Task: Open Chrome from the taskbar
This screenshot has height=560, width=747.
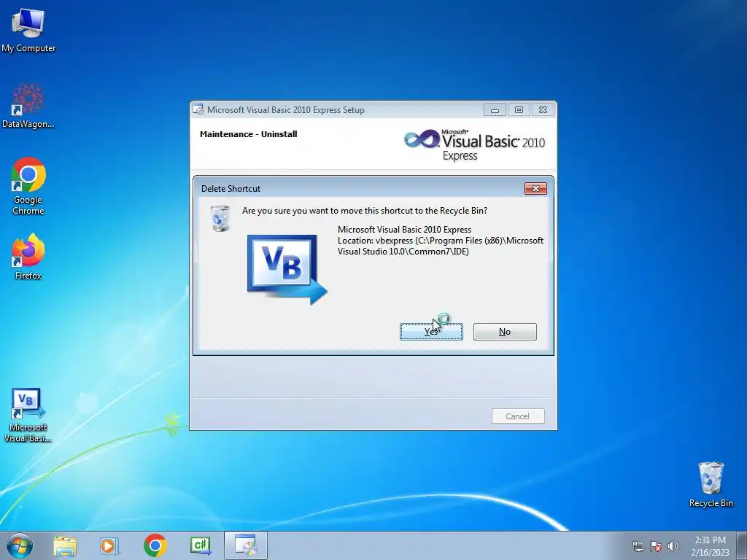Action: click(x=155, y=545)
